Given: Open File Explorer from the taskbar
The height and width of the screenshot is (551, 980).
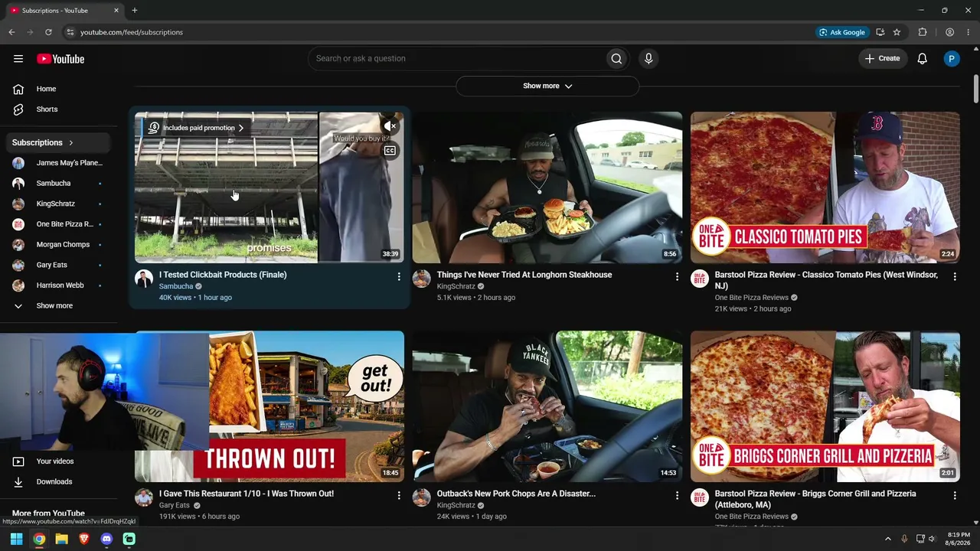Looking at the screenshot, I should pos(61,539).
